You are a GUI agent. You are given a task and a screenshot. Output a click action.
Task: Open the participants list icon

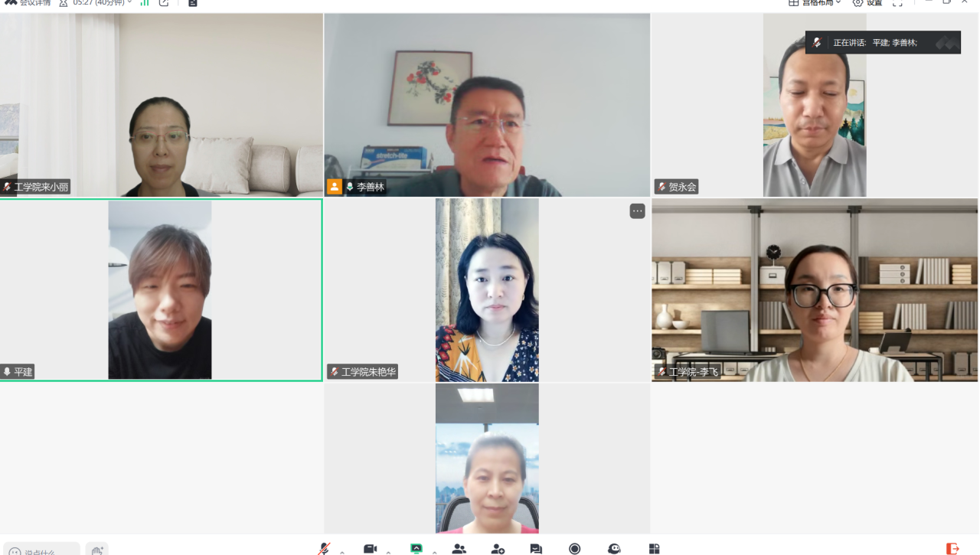pos(459,549)
